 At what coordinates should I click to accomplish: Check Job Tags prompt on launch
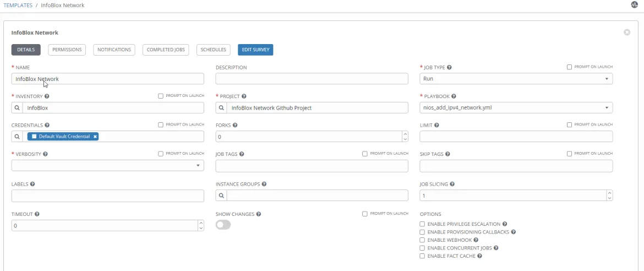(365, 153)
